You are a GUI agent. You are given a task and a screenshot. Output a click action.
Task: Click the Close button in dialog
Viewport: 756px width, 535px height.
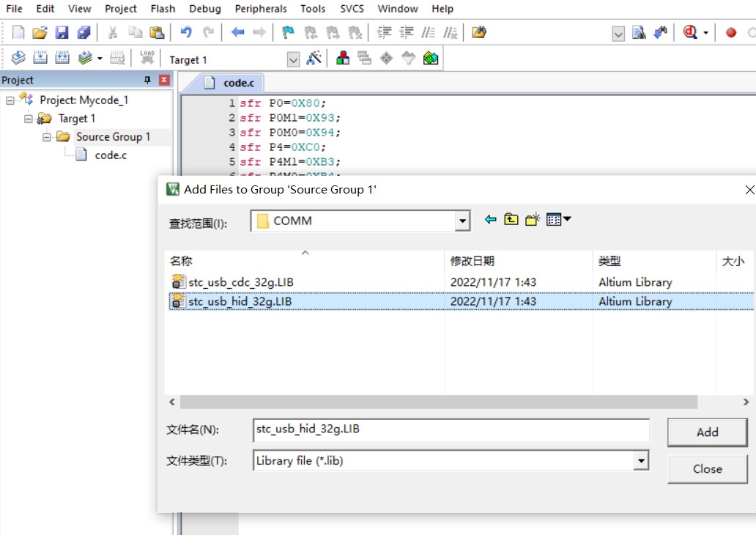(x=708, y=469)
